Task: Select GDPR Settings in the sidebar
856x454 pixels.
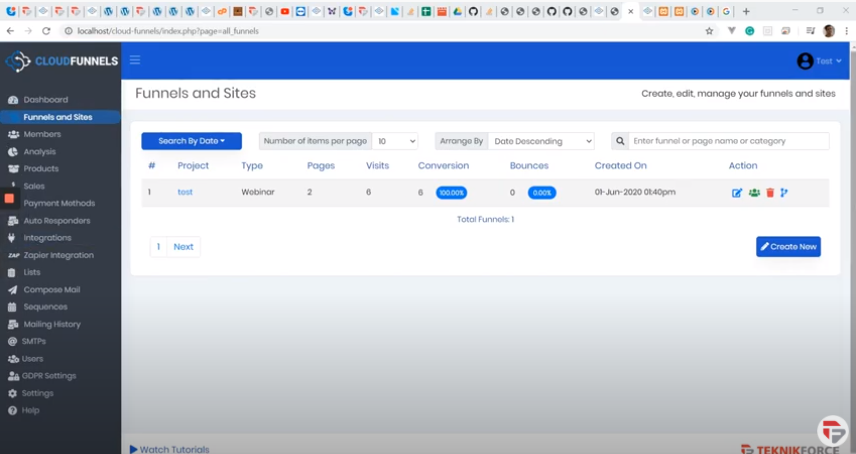Action: pos(49,376)
